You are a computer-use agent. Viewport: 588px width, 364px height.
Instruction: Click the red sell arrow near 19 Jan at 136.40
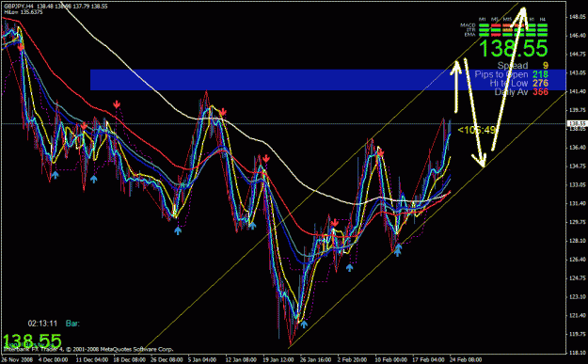click(x=266, y=159)
